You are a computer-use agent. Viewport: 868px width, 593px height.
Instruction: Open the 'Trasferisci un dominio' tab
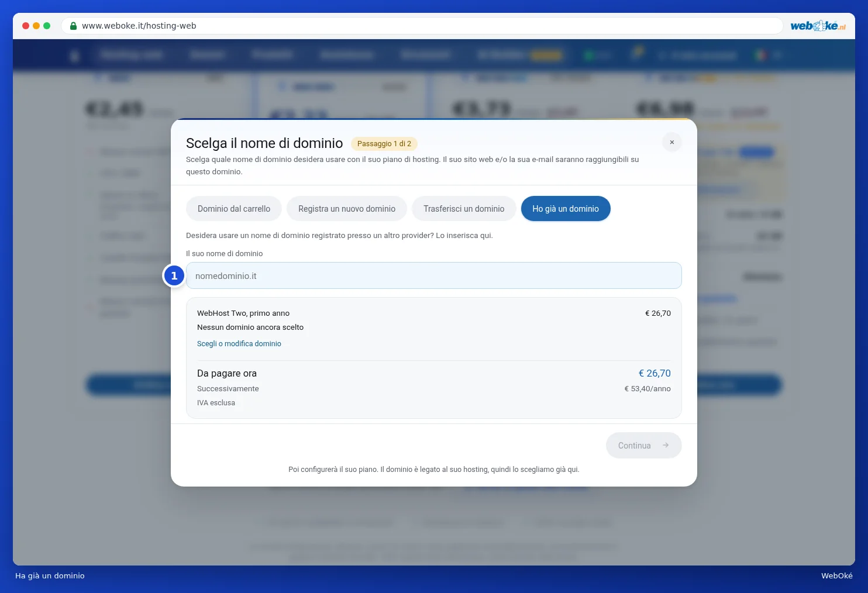(464, 209)
